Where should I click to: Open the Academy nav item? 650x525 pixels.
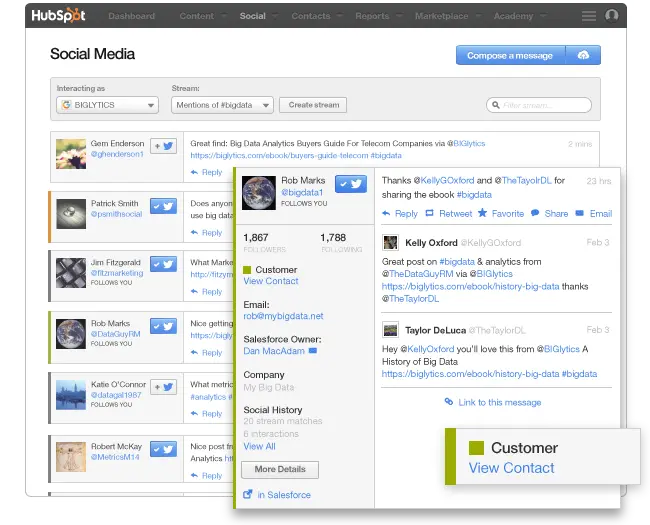tap(513, 16)
